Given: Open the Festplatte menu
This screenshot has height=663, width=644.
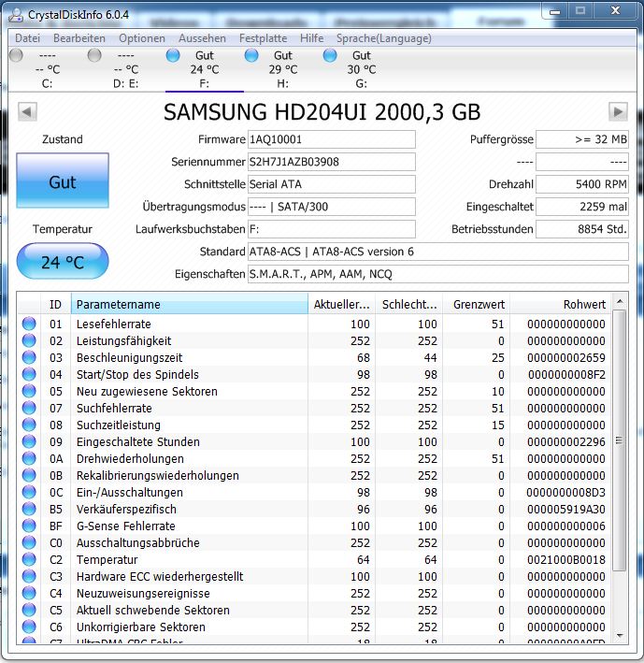Looking at the screenshot, I should (263, 38).
